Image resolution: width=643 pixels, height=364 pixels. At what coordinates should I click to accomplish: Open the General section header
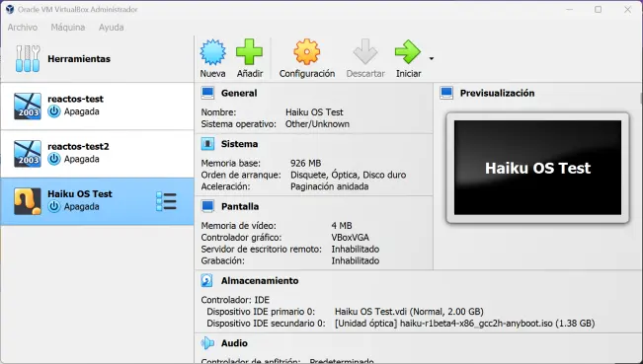click(239, 93)
